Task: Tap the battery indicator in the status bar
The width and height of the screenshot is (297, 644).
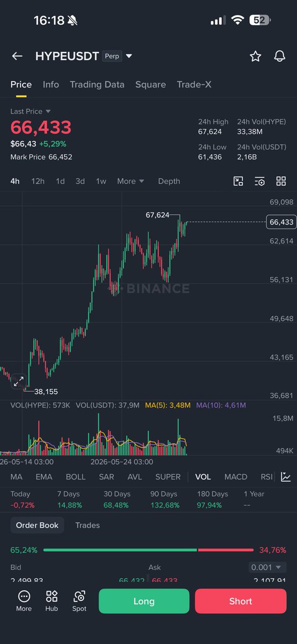Action: click(260, 20)
